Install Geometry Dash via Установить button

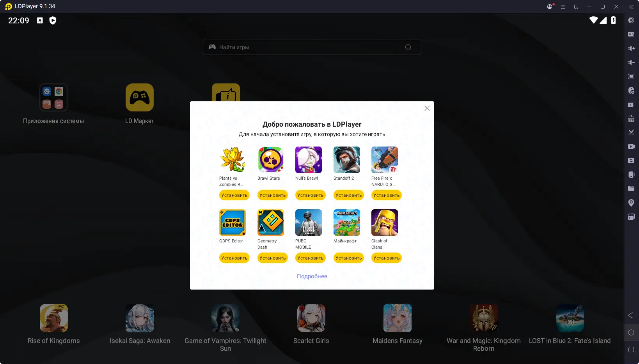(273, 258)
